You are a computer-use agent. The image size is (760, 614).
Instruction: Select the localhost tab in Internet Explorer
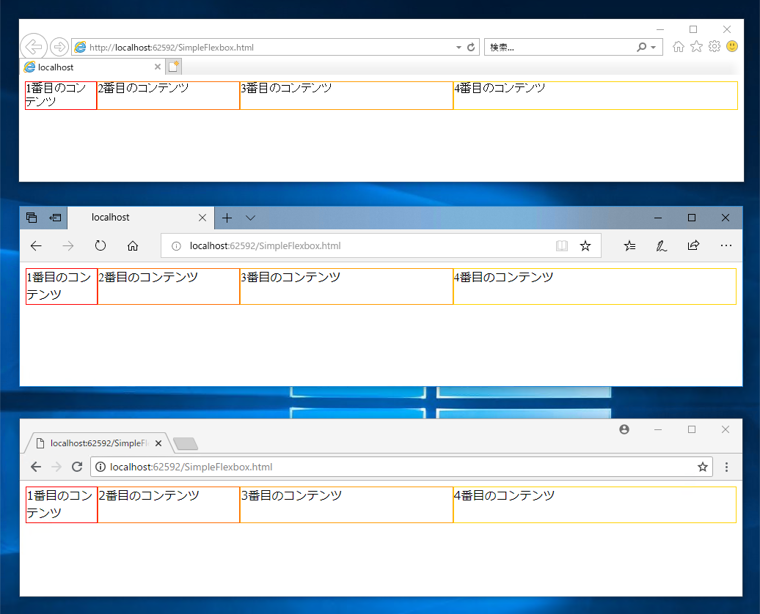point(93,67)
